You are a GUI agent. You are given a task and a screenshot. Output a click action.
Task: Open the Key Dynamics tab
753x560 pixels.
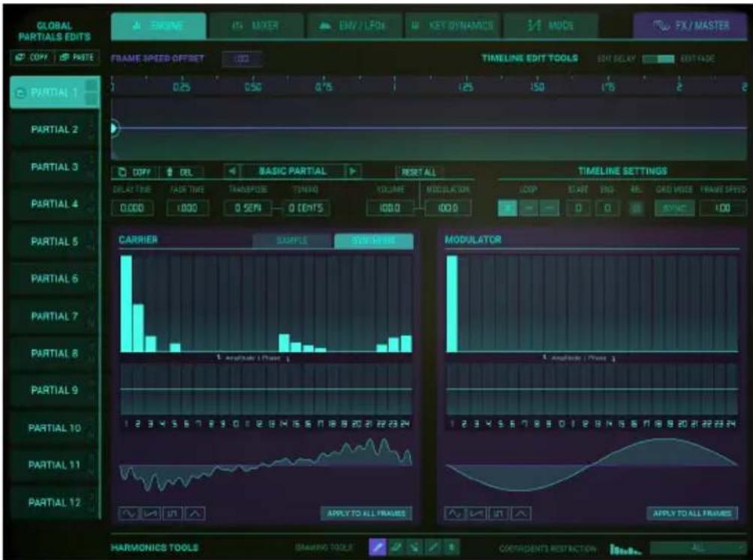click(x=453, y=26)
